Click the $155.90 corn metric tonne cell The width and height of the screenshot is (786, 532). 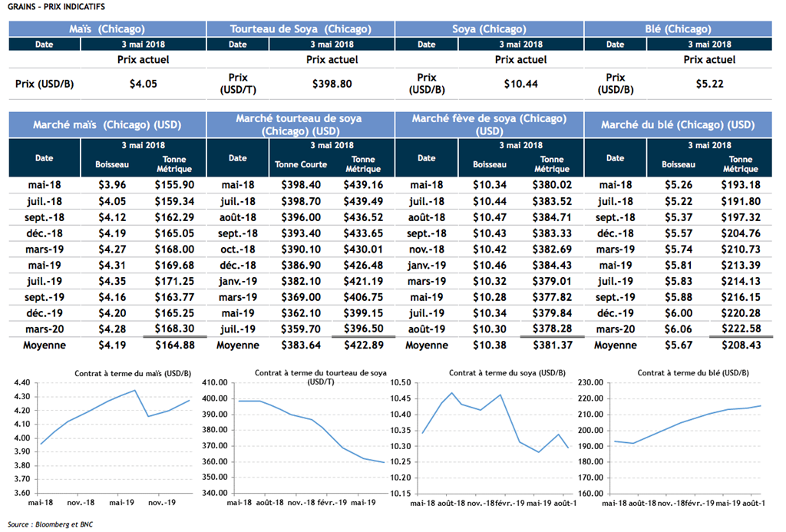pyautogui.click(x=174, y=185)
